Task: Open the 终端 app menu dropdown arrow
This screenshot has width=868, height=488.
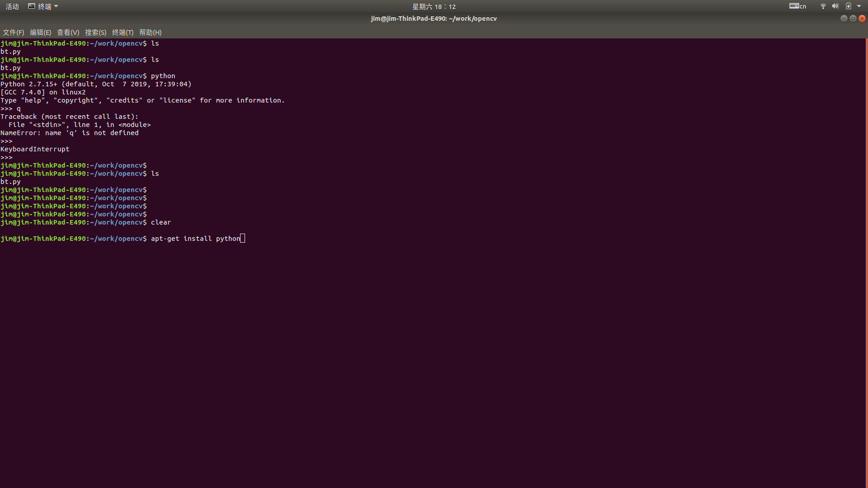Action: (56, 6)
